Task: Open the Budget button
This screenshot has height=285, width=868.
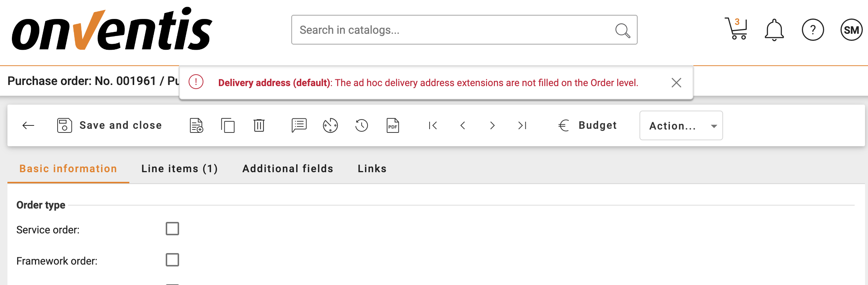Action: tap(588, 125)
